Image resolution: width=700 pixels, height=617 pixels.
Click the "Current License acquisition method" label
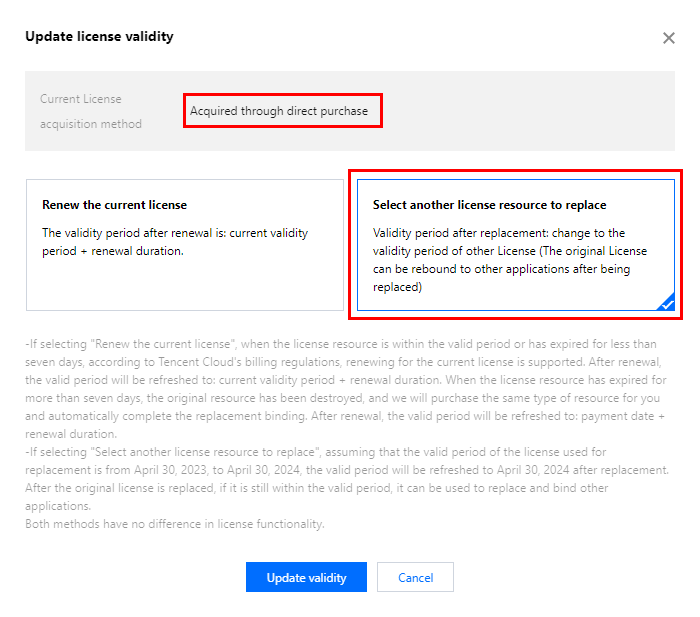[91, 111]
